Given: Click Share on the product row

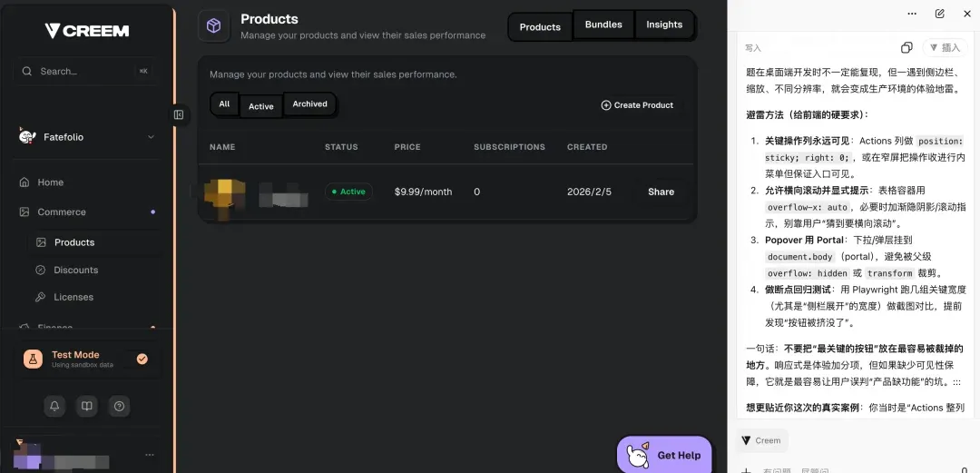Looking at the screenshot, I should pyautogui.click(x=661, y=192).
